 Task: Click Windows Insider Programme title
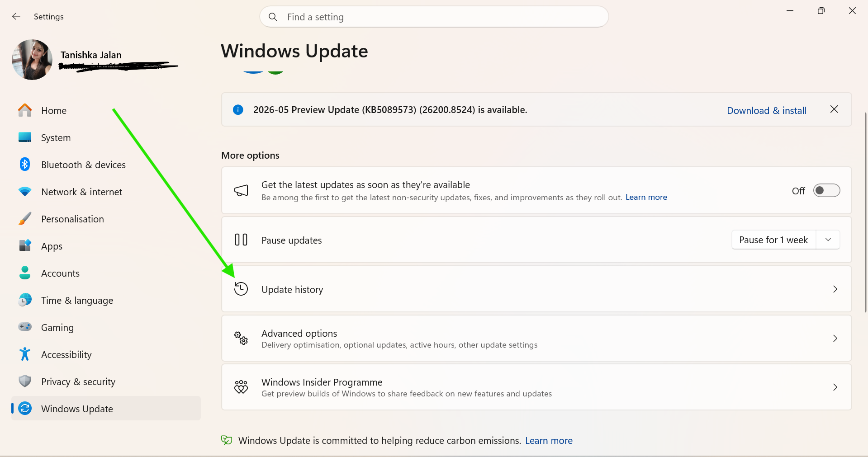coord(322,382)
